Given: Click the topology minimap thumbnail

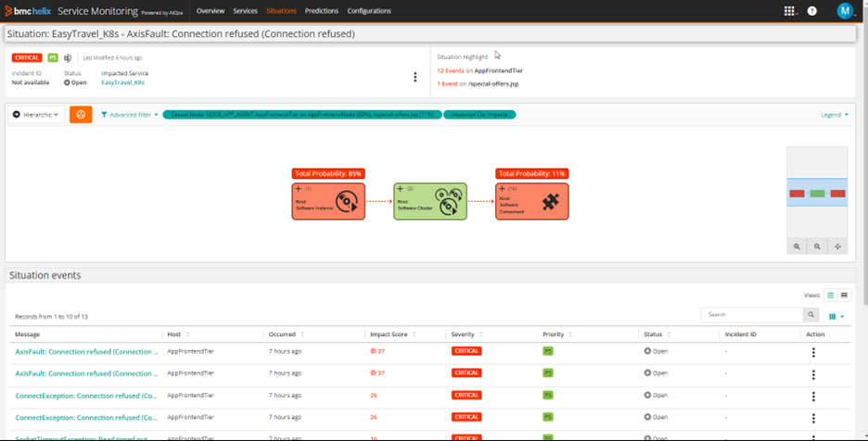Looking at the screenshot, I should pyautogui.click(x=817, y=193).
